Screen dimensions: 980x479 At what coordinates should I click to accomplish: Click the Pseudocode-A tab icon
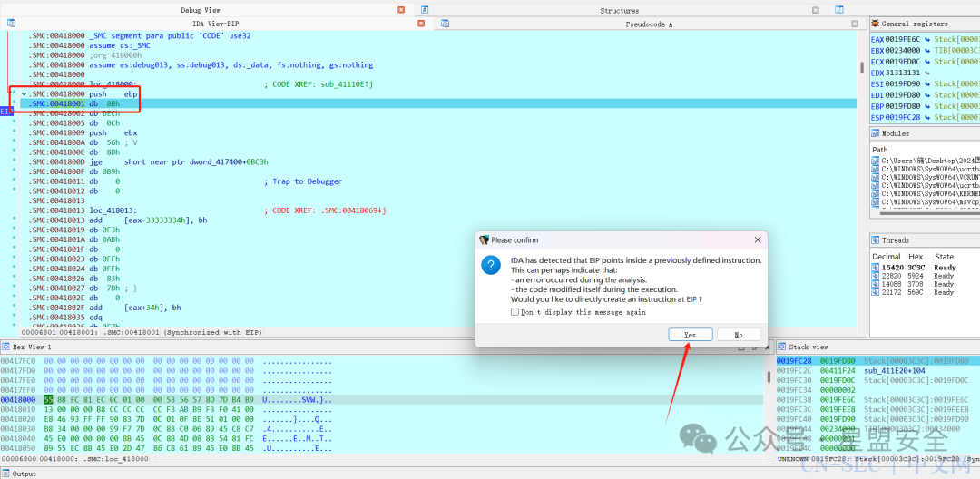point(445,23)
